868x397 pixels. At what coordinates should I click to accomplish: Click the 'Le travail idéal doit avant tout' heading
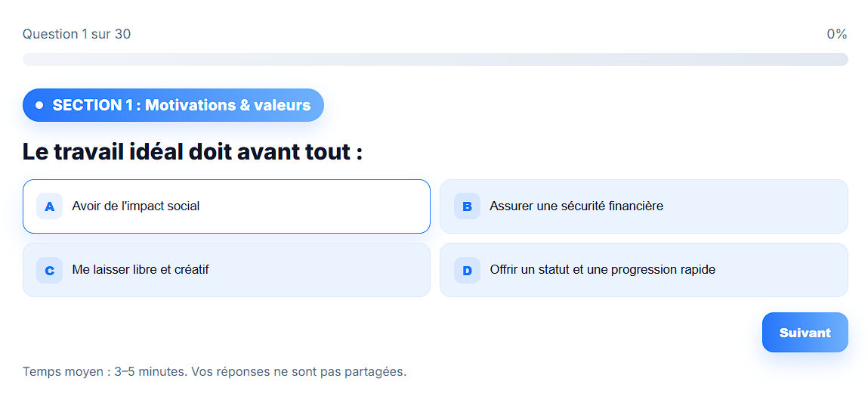(x=192, y=152)
